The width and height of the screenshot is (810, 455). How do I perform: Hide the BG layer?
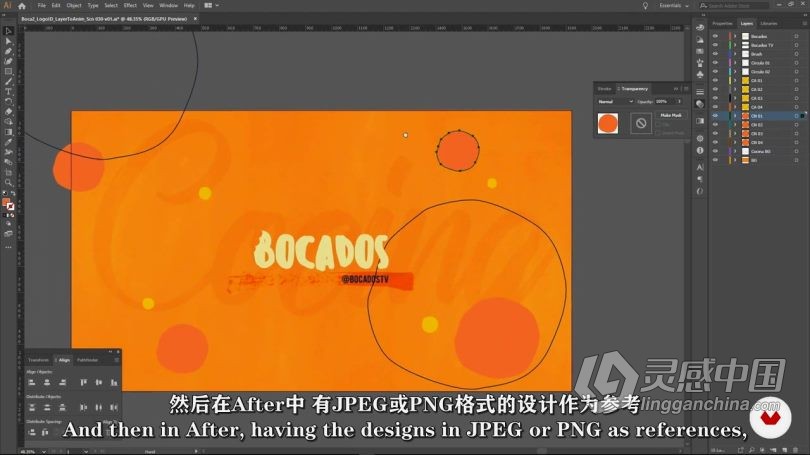(715, 160)
